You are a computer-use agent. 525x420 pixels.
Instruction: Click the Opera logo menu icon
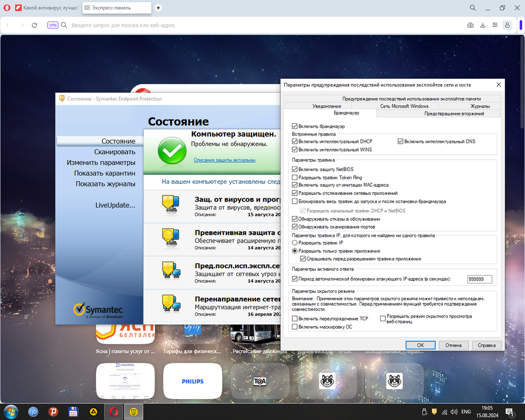tap(7, 8)
